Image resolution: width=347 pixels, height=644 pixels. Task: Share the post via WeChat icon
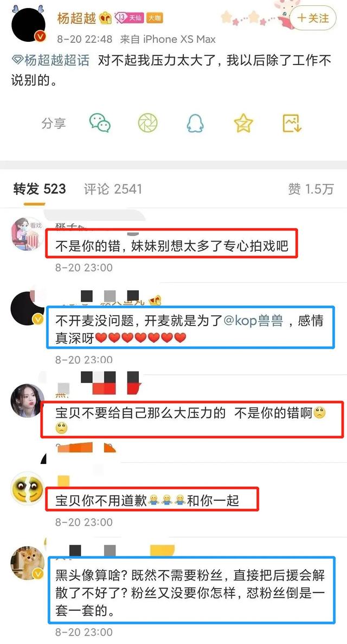(x=100, y=123)
